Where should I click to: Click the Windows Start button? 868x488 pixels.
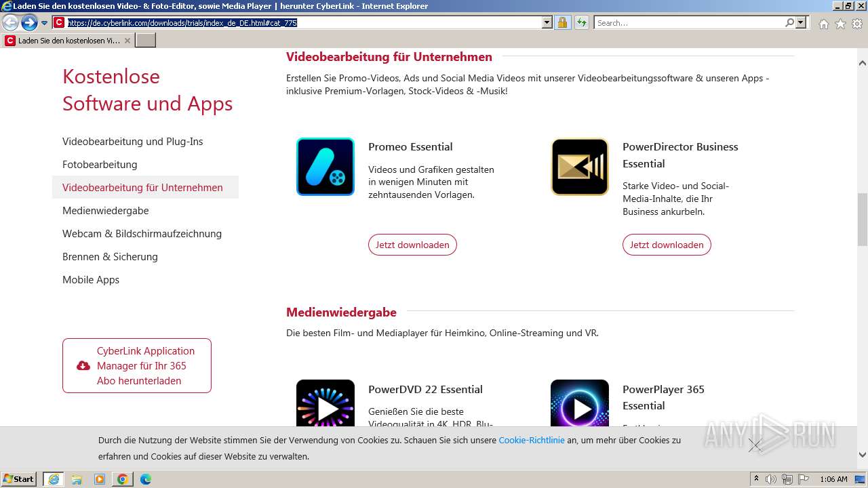pos(19,479)
